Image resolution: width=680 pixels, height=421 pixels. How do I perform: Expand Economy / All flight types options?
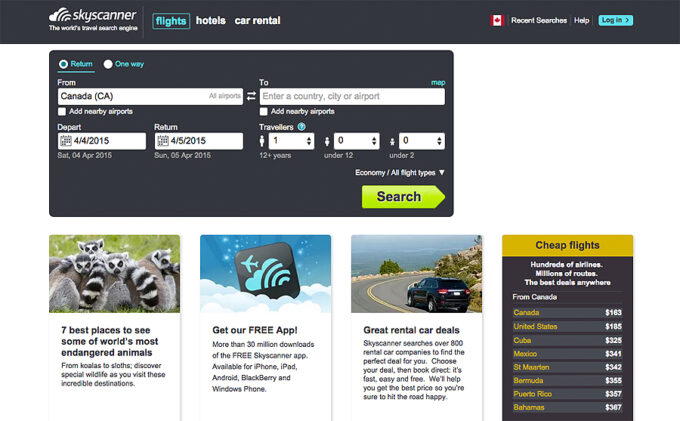click(x=400, y=173)
